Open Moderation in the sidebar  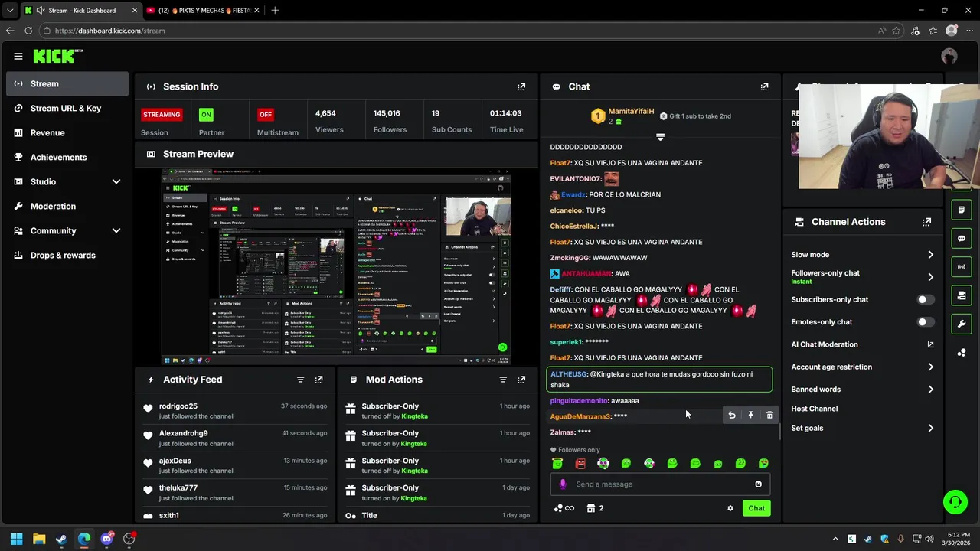pos(67,206)
